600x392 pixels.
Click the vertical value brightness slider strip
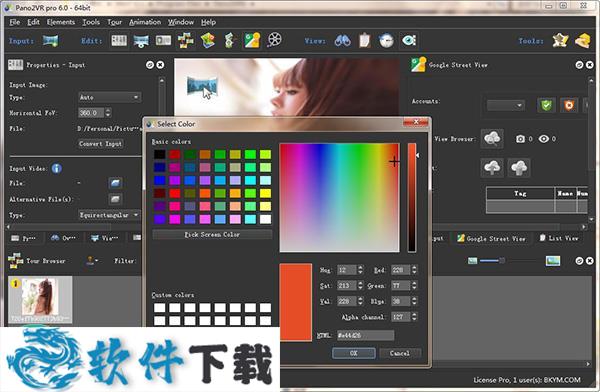(412, 198)
